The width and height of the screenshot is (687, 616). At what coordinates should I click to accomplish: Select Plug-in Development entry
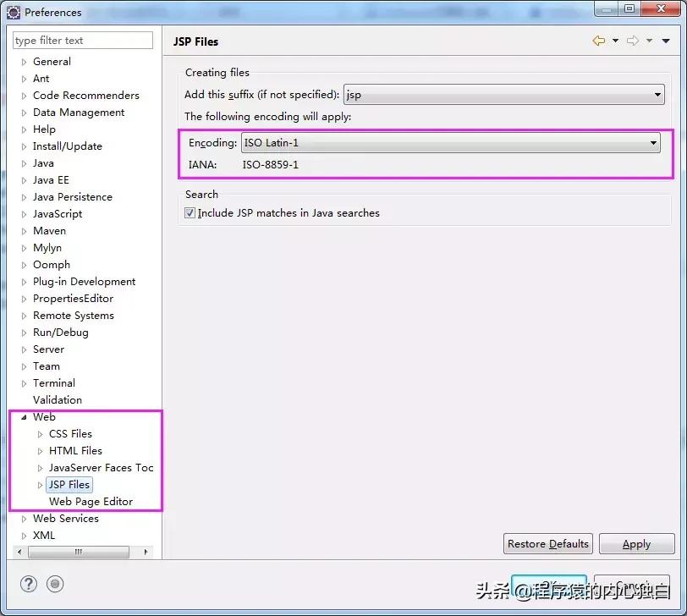coord(84,281)
